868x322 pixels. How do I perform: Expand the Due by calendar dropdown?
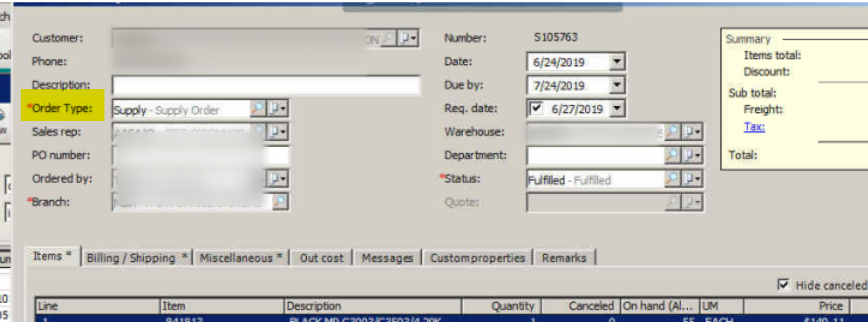617,85
